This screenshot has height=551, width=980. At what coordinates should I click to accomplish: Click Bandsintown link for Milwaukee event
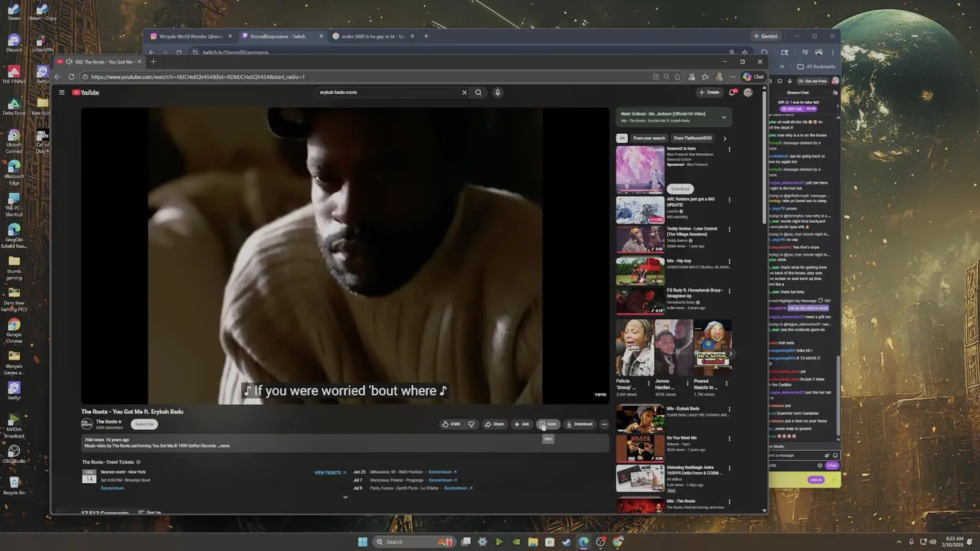(443, 472)
